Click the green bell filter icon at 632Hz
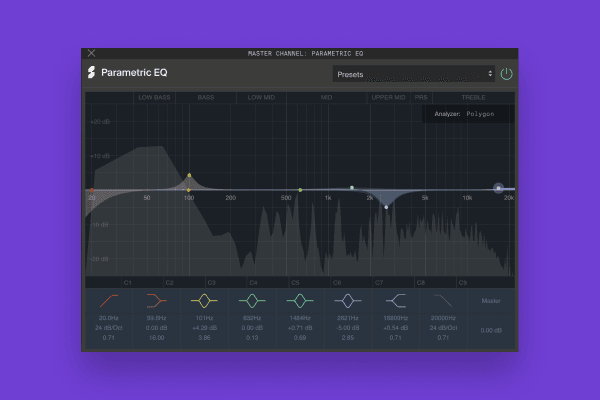This screenshot has height=400, width=600. (x=252, y=301)
